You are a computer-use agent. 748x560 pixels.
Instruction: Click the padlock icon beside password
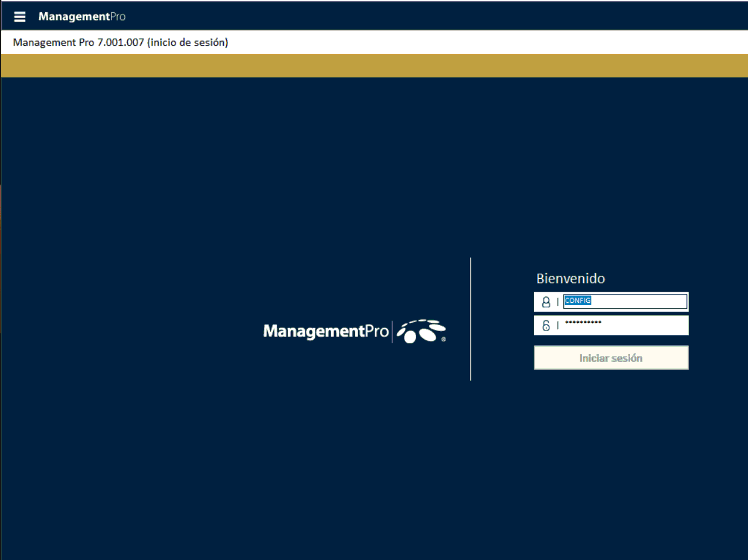[x=546, y=326]
